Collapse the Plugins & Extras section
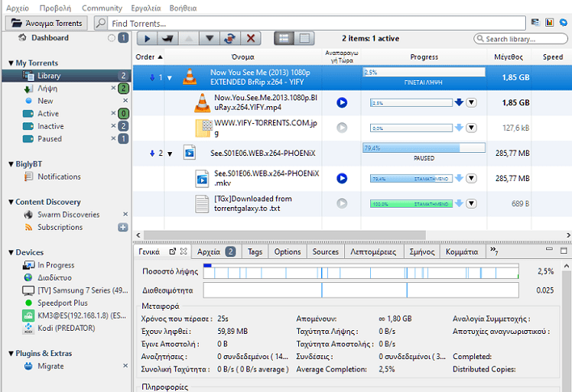572x392 pixels. pos(11,353)
